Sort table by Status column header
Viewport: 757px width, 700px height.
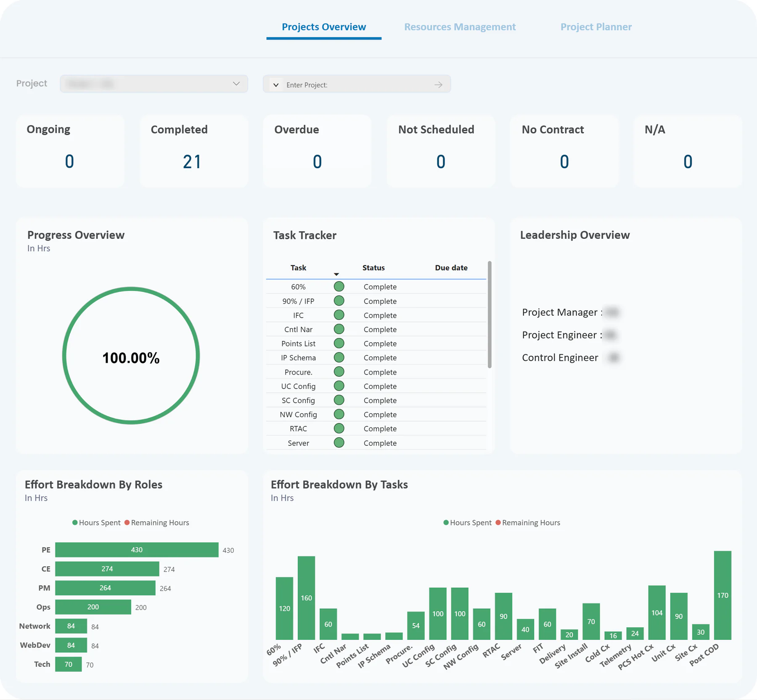point(373,267)
